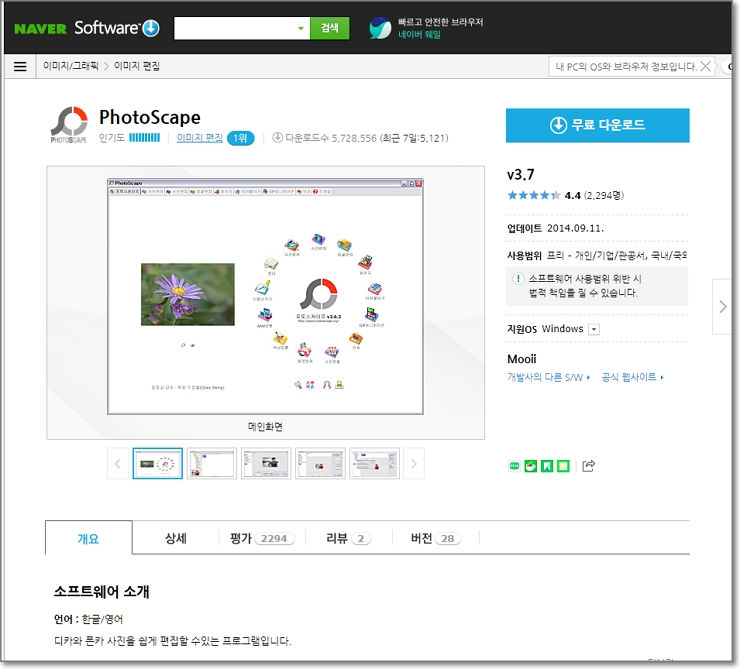Select the first main-screen thumbnail
The width and height of the screenshot is (740, 669).
tap(158, 464)
